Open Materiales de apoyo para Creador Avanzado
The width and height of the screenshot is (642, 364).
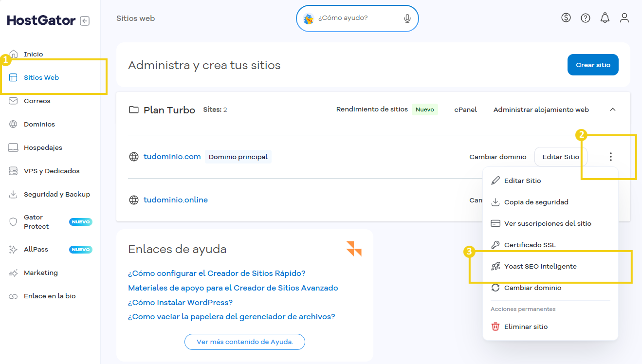233,288
